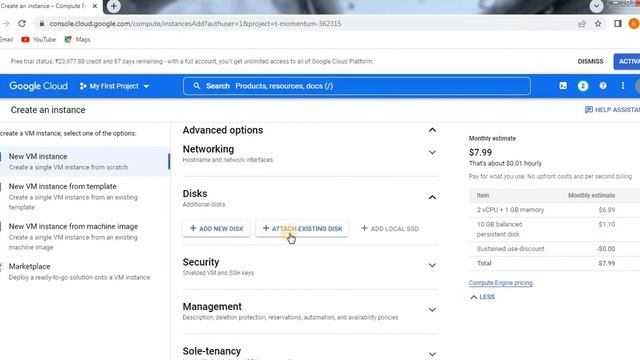Click Add New Disk button
This screenshot has width=640, height=360.
(216, 229)
